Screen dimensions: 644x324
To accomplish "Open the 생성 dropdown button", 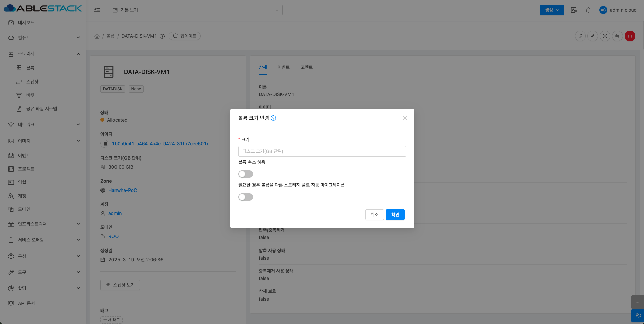I will coord(551,10).
